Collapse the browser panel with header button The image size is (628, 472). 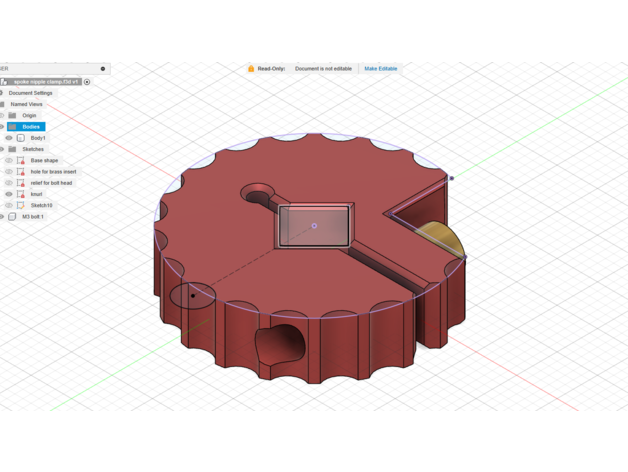(x=102, y=69)
